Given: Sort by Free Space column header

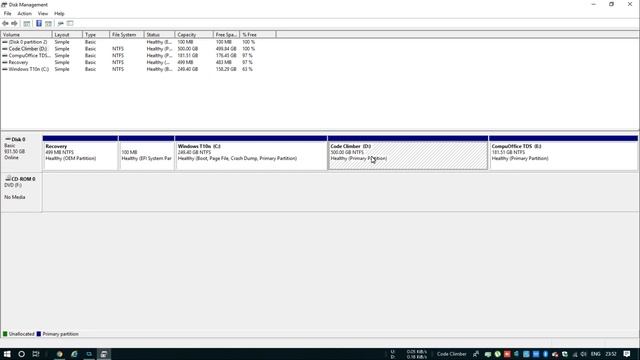Looking at the screenshot, I should tap(227, 35).
